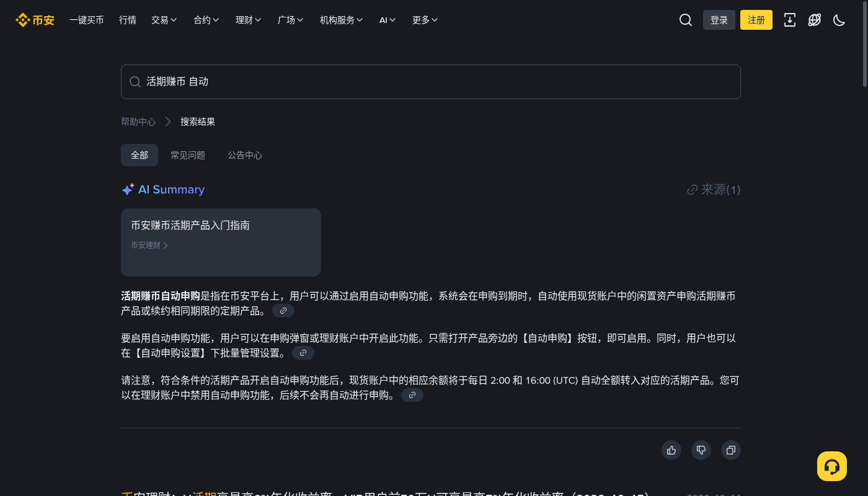This screenshot has width=868, height=496.
Task: Copy the AI summary with copy icon
Action: (x=731, y=450)
